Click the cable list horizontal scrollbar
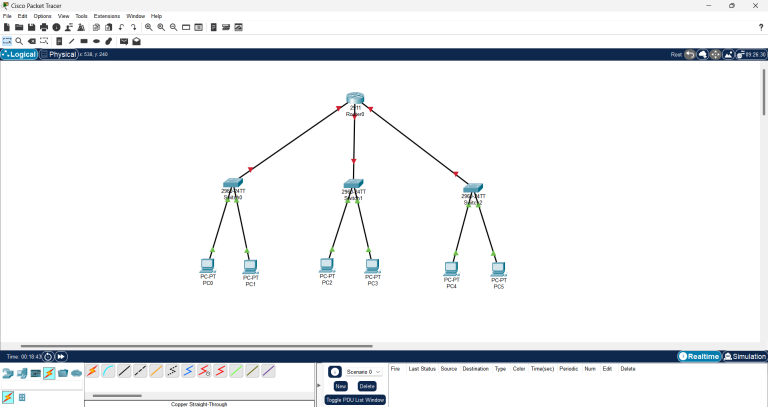Image resolution: width=768 pixels, height=407 pixels. [117, 396]
